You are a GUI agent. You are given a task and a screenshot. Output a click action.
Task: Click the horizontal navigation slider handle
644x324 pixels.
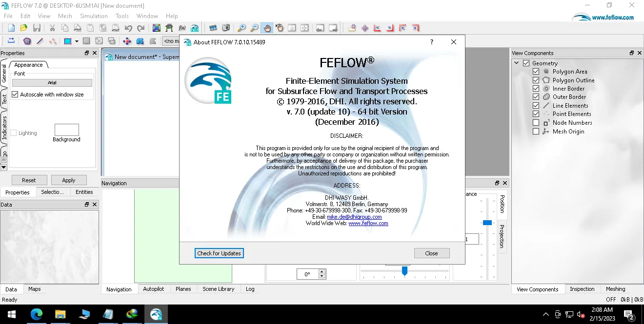(404, 270)
